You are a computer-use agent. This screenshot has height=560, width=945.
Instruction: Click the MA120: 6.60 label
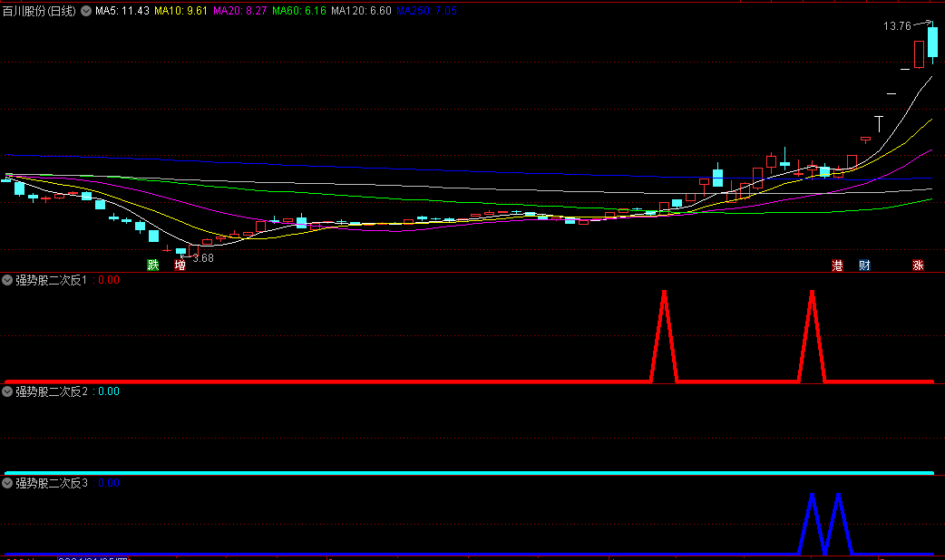pos(361,11)
